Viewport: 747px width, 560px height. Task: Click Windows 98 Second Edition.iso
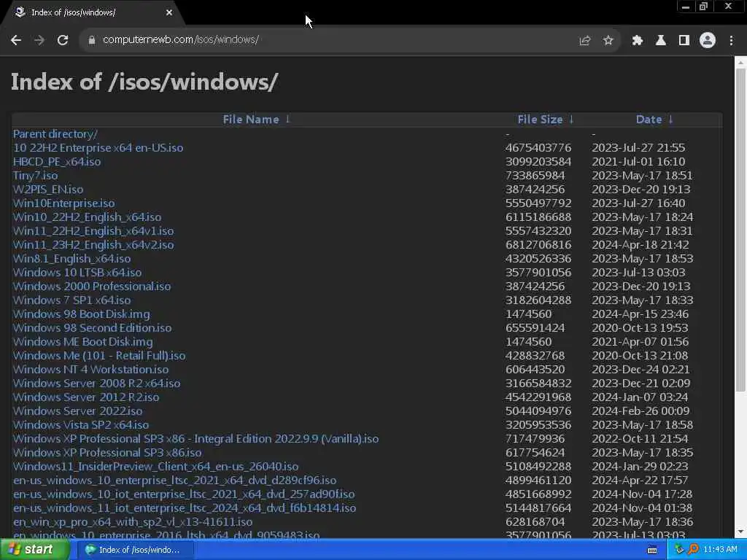pyautogui.click(x=93, y=327)
